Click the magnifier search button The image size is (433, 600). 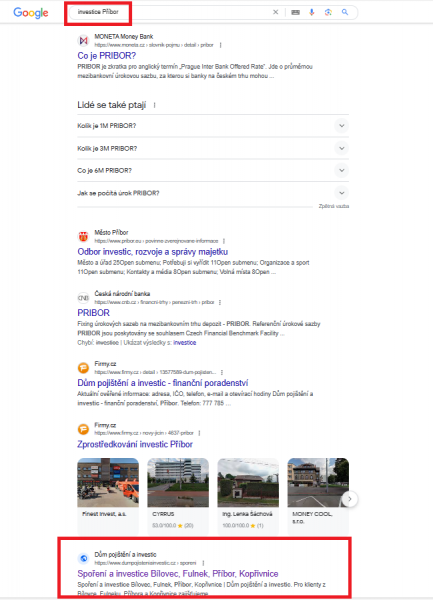point(345,12)
